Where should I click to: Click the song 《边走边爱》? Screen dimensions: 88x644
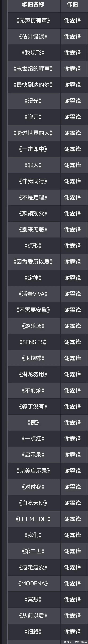pos(33,567)
